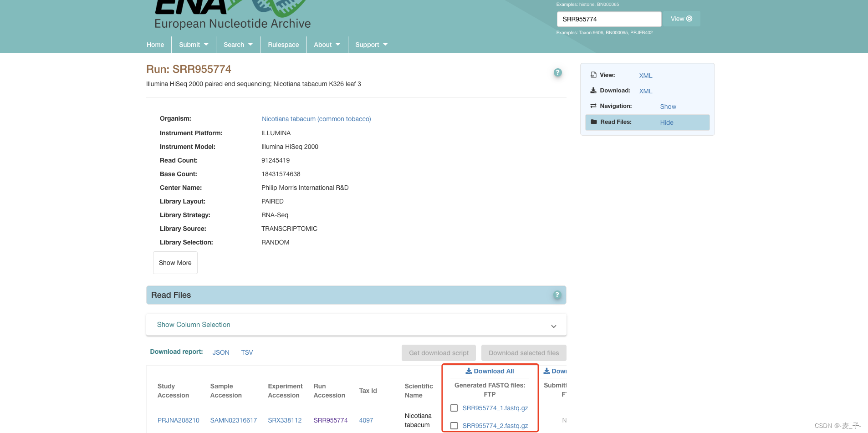Click the Library Layout value PAIRED

tap(272, 201)
